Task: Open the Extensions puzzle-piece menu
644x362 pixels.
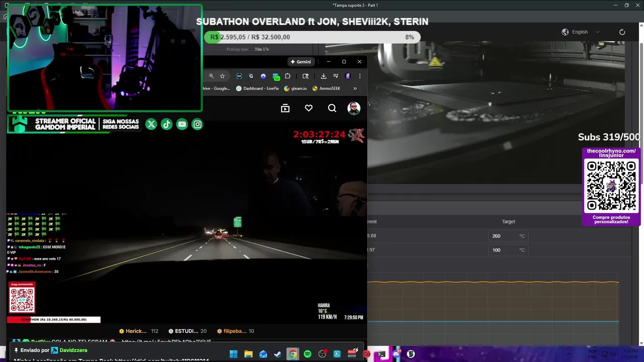Action: 288,76
